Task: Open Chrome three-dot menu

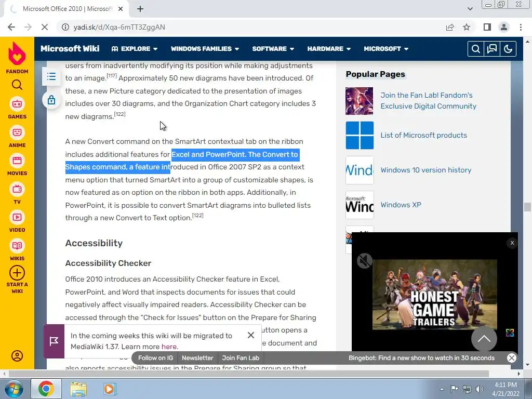Action: tap(521, 27)
